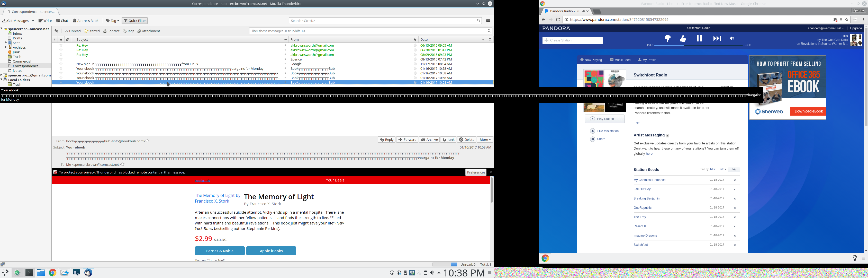The width and height of the screenshot is (868, 278).
Task: Click the Barnes & Noble button
Action: pos(220,251)
